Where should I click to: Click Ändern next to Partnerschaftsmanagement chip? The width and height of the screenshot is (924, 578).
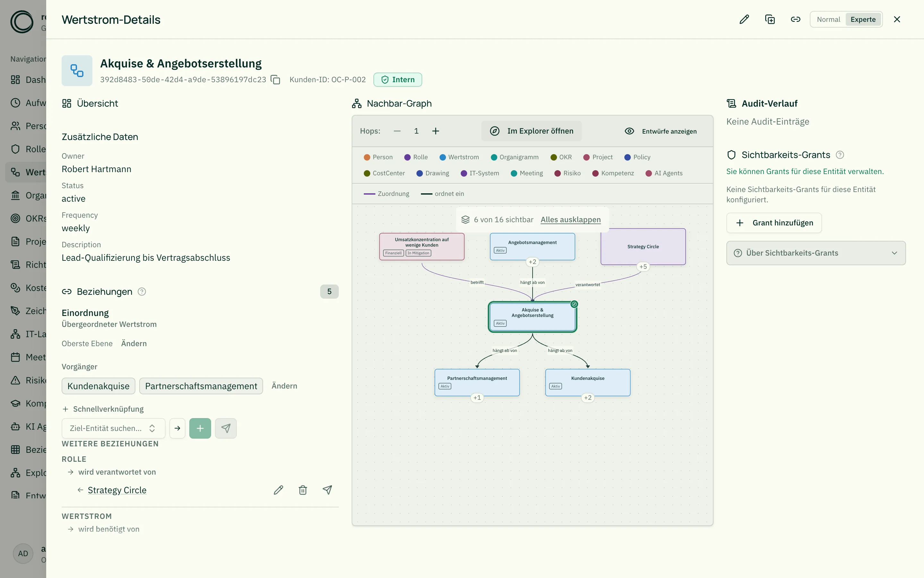pos(284,386)
